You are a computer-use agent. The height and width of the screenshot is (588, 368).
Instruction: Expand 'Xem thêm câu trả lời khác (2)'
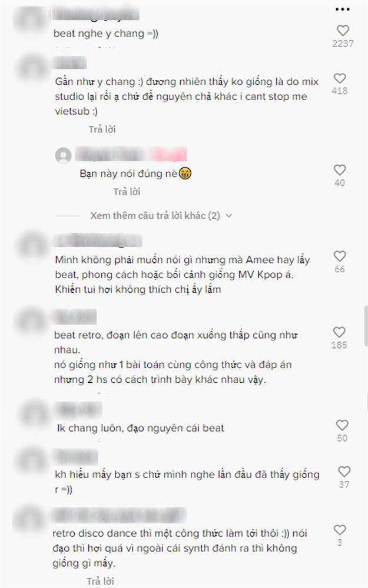155,216
